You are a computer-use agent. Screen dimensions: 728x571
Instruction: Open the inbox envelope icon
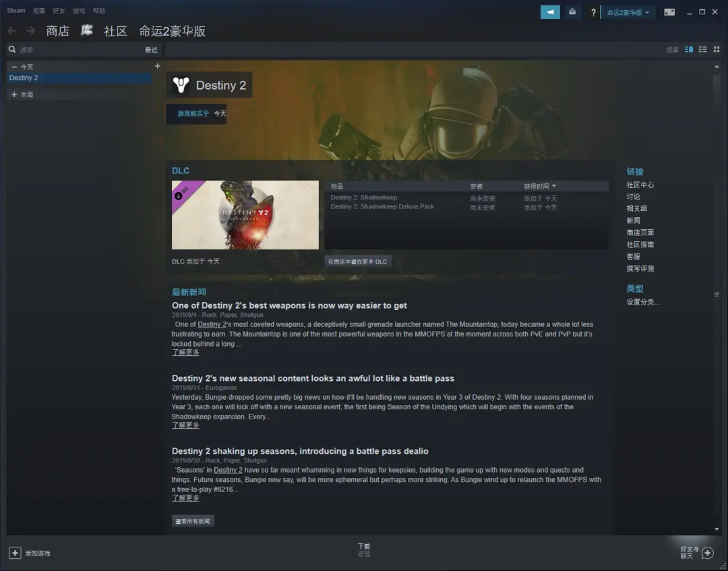pos(572,12)
